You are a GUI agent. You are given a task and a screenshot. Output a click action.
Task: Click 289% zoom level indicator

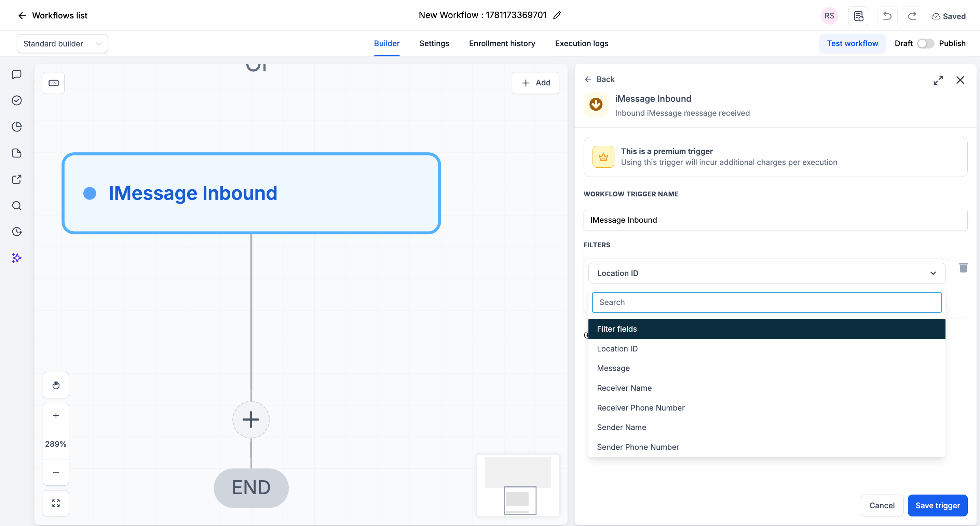56,444
